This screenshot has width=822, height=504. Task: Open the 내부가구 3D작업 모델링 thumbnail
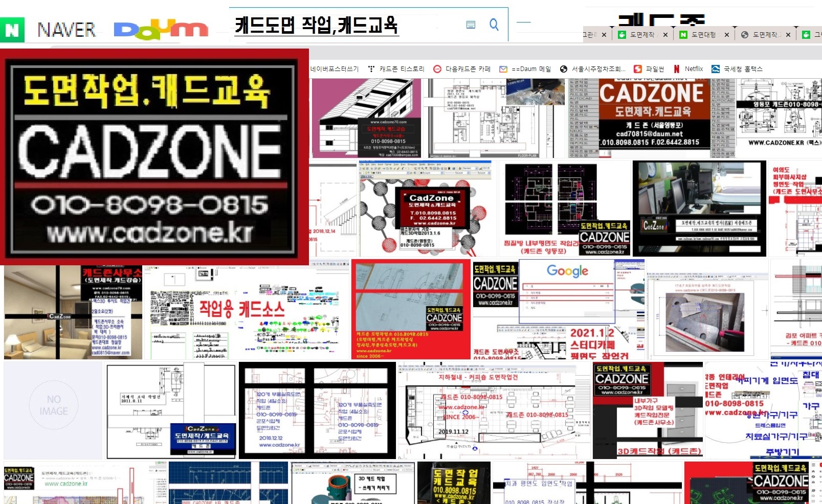(648, 409)
